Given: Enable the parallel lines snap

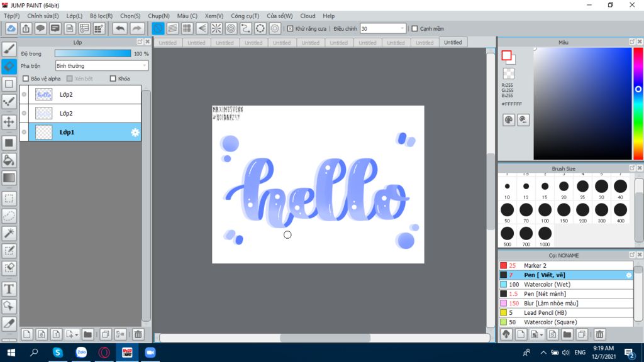Looking at the screenshot, I should tap(172, 29).
